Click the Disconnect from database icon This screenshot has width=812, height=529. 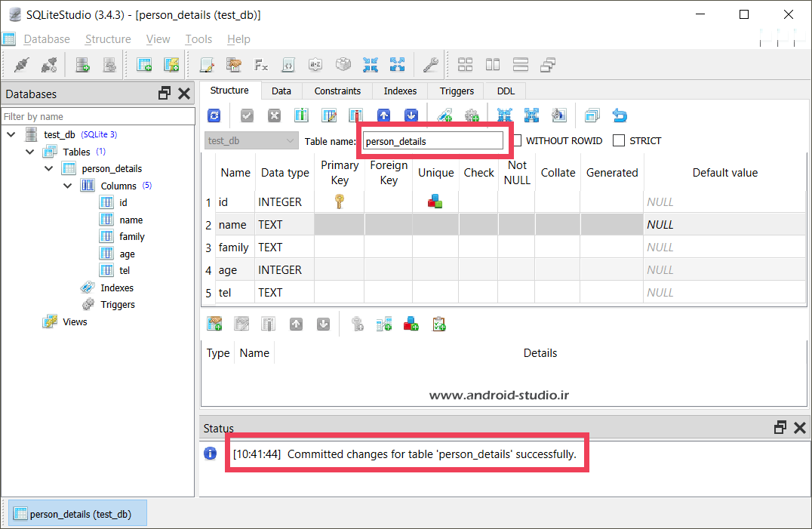pyautogui.click(x=49, y=65)
